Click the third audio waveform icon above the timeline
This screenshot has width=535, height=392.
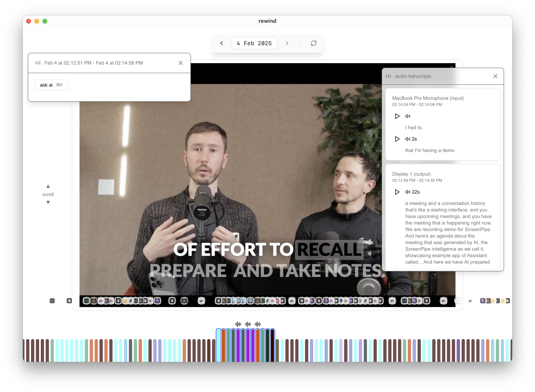[x=258, y=324]
